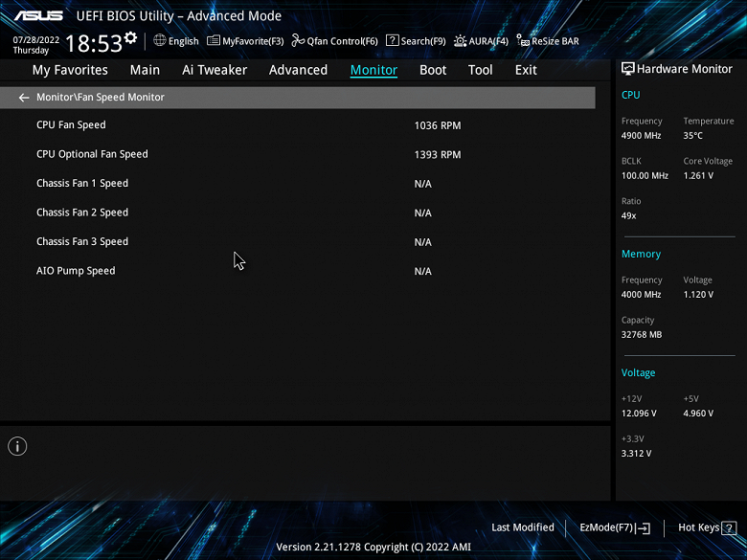Switch to the Ai Tweaker tab
This screenshot has height=560, width=747.
[x=215, y=70]
